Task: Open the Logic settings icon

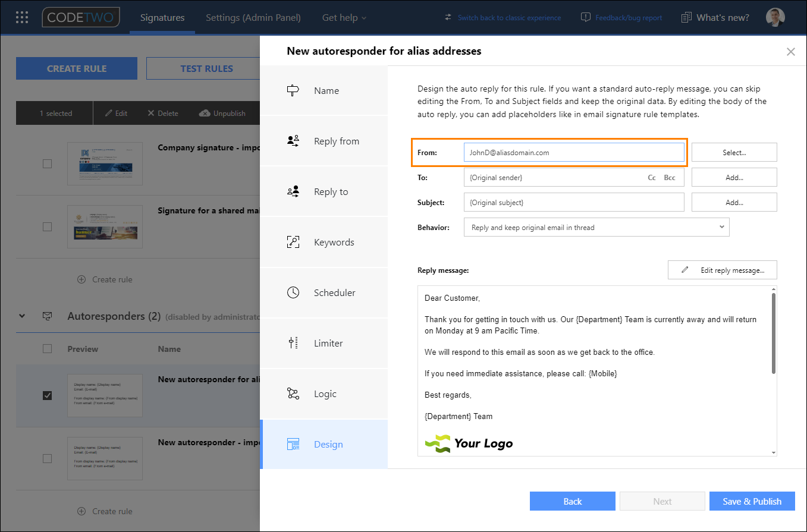Action: [x=293, y=394]
